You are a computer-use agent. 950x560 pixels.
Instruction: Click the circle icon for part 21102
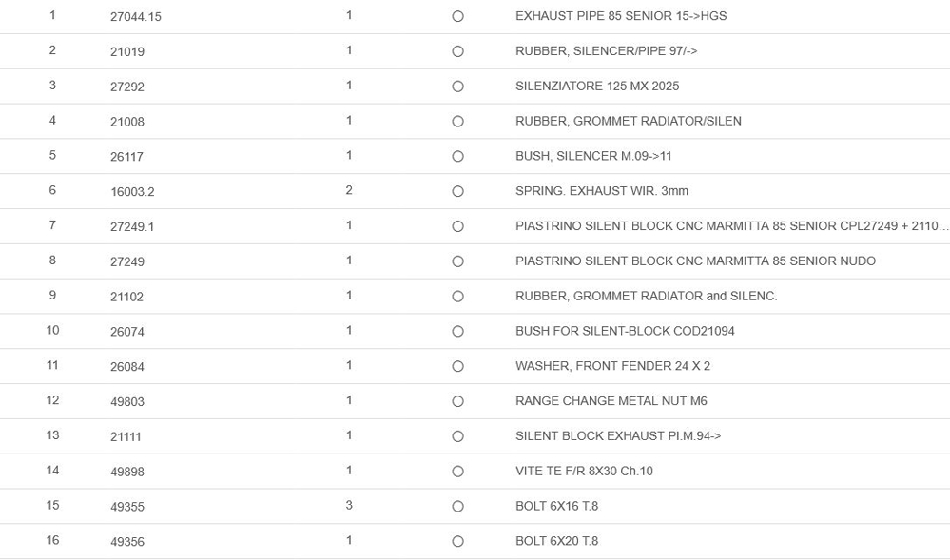(457, 297)
